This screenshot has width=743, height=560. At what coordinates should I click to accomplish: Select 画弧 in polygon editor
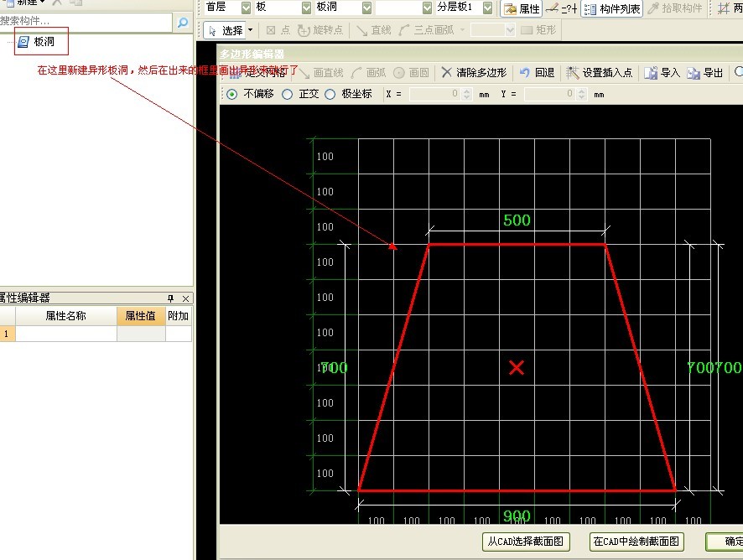click(368, 72)
